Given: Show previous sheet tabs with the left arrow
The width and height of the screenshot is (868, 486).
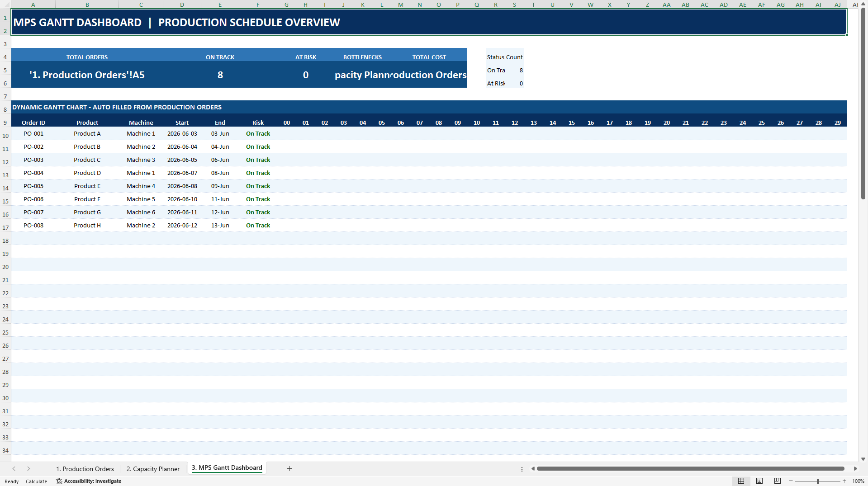Looking at the screenshot, I should (x=14, y=469).
